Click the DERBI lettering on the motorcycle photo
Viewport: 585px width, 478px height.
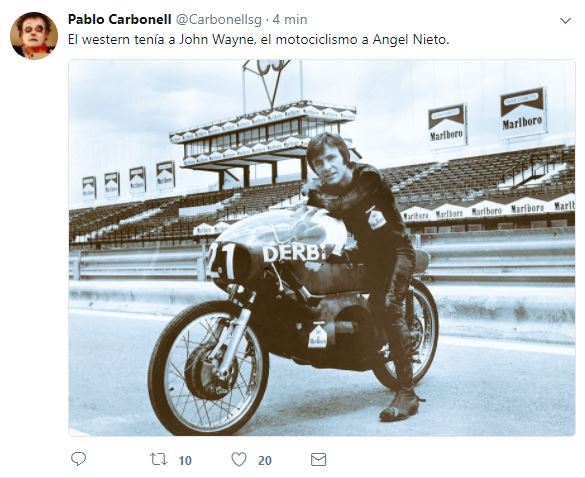click(x=295, y=254)
